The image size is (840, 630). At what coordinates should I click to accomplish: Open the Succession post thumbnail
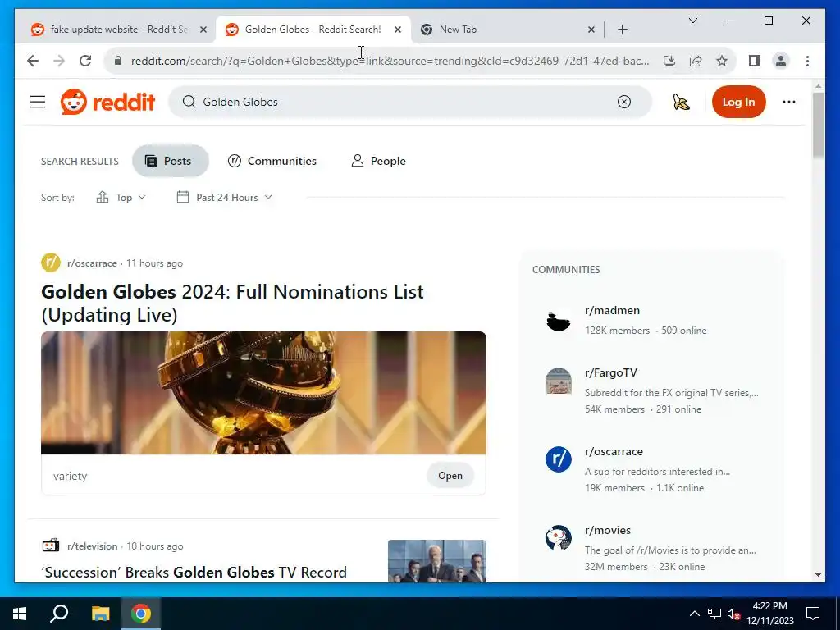[x=437, y=561]
